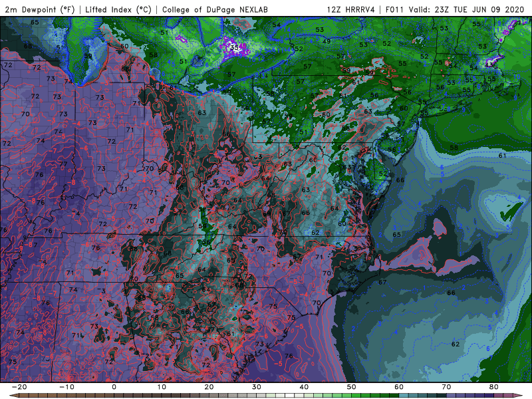Click the 10 label on the color scale
Screen dimensions: 532x399
click(x=162, y=387)
